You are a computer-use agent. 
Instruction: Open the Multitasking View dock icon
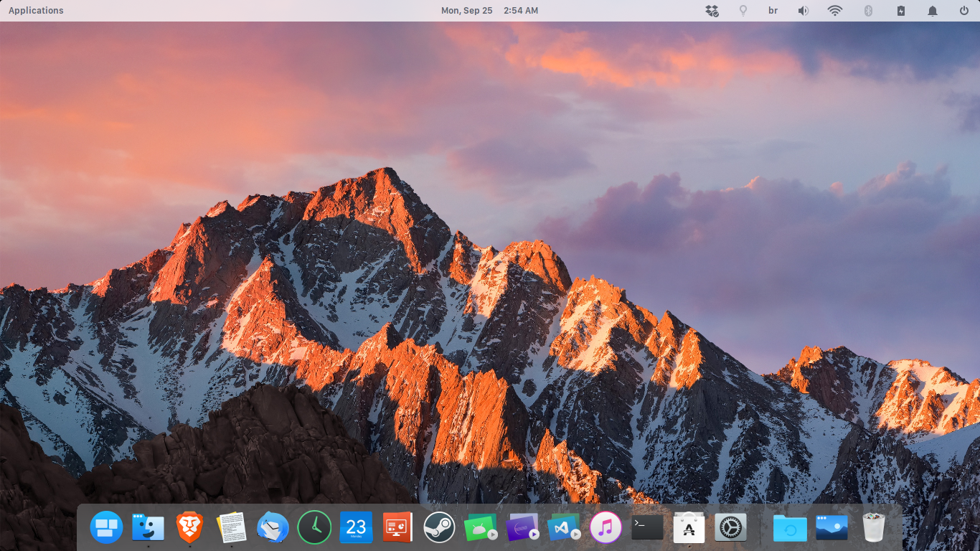click(106, 527)
